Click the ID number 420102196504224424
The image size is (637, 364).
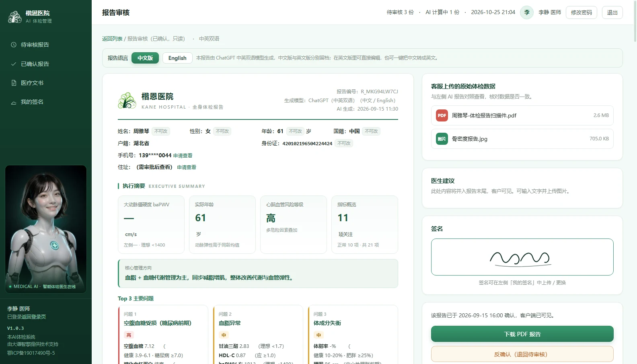[307, 144]
